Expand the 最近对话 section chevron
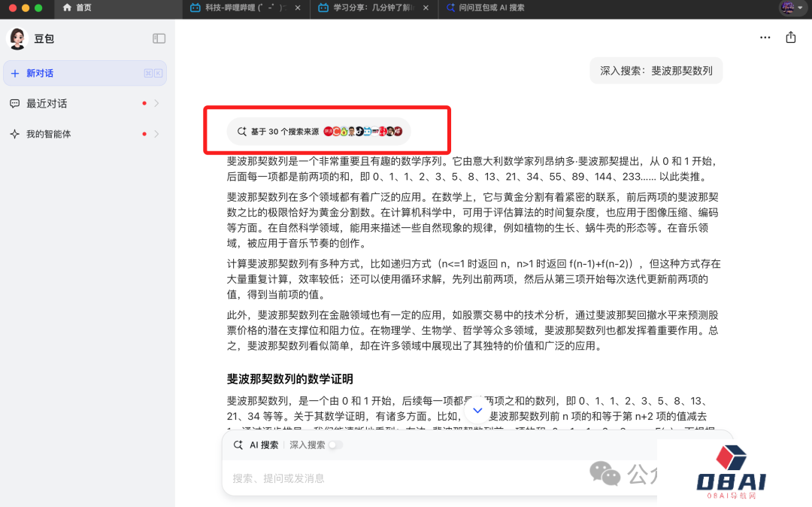The height and width of the screenshot is (507, 812). (x=156, y=104)
